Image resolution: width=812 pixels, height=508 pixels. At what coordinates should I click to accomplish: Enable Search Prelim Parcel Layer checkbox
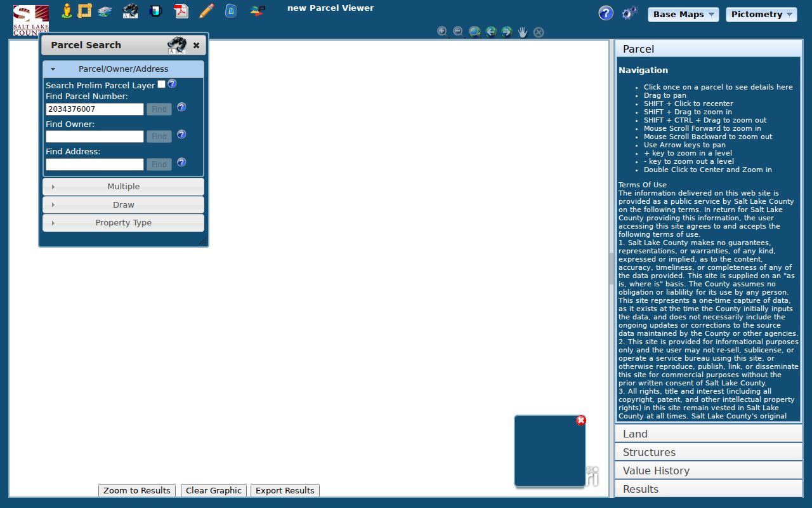click(162, 84)
